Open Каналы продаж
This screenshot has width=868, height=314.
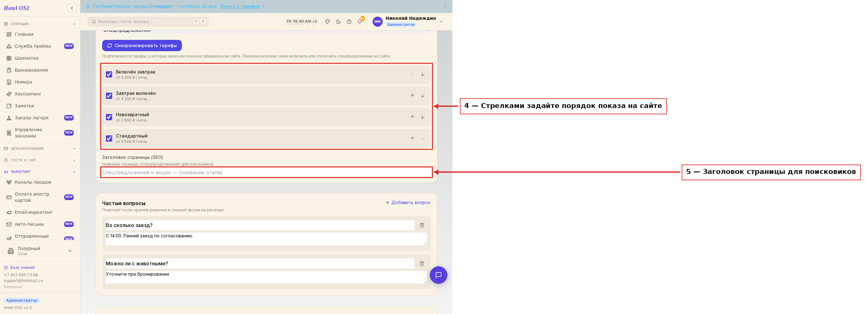click(x=40, y=182)
